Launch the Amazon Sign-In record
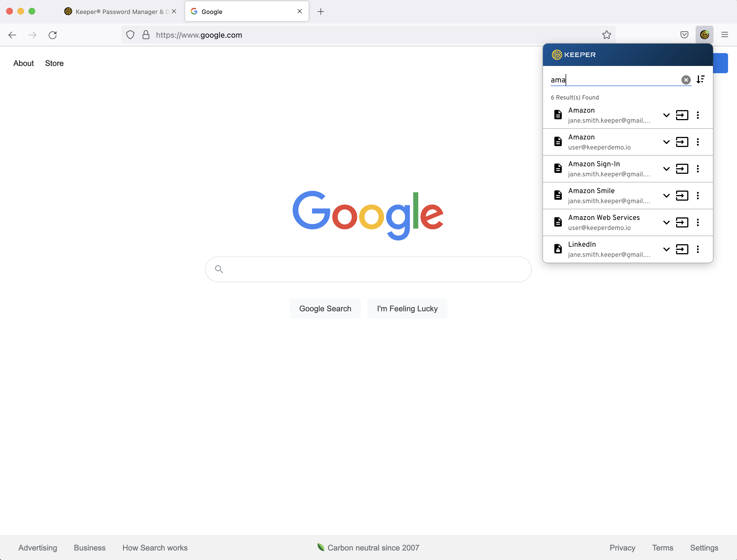737x560 pixels. point(682,169)
